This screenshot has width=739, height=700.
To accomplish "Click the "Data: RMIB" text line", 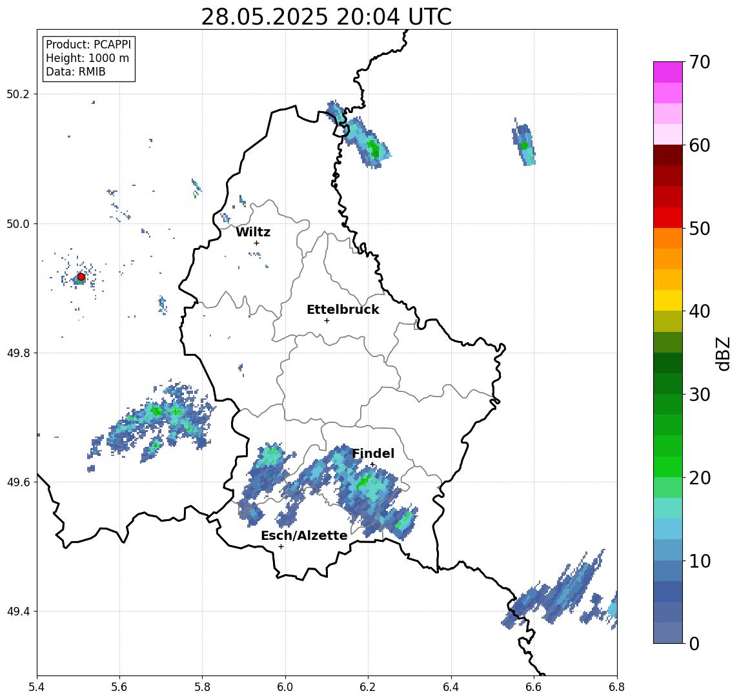I will [76, 72].
